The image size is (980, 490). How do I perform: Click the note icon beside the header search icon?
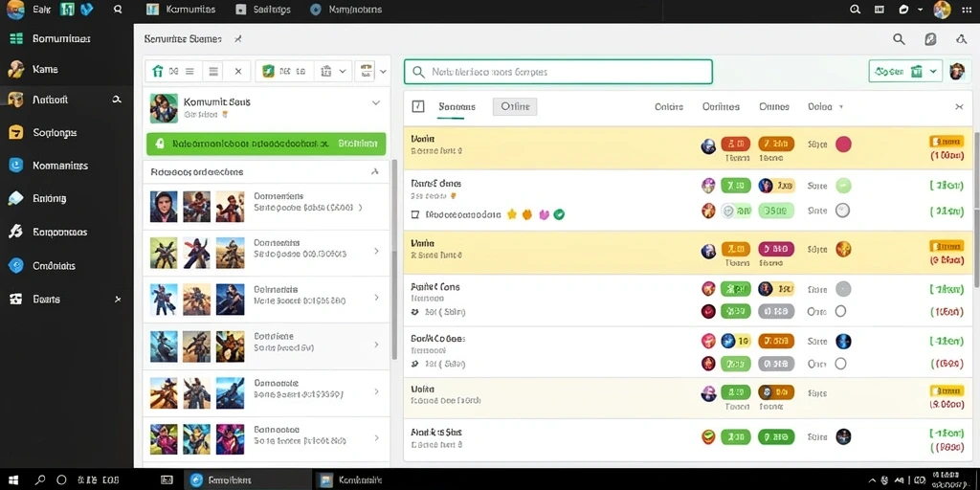click(930, 38)
